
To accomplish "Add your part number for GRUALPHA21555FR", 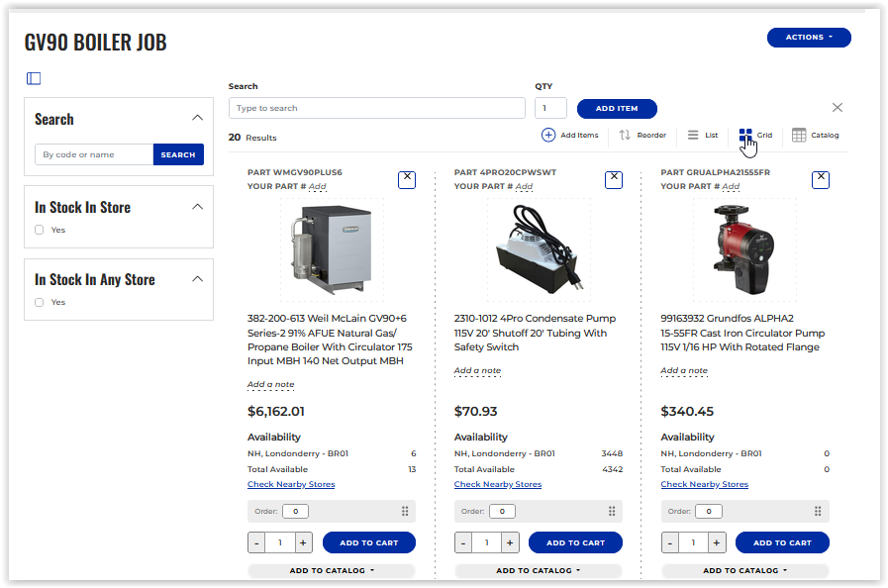I will (x=731, y=186).
